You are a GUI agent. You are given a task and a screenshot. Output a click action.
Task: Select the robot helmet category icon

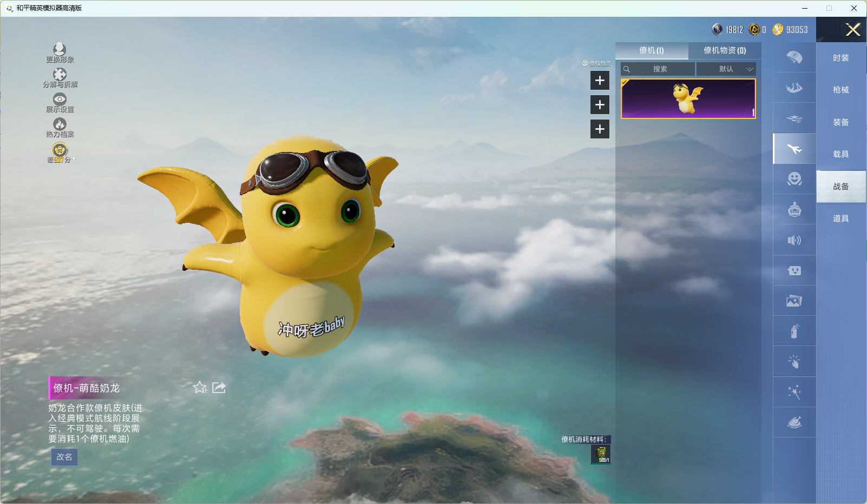794,209
